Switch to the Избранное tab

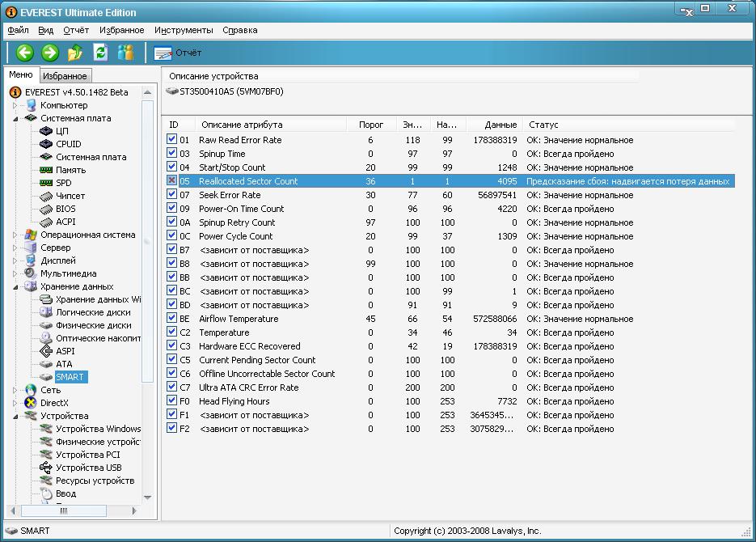[65, 76]
